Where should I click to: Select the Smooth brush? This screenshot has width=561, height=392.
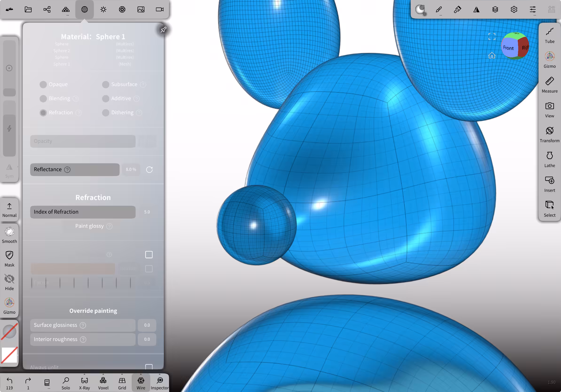[x=9, y=235]
